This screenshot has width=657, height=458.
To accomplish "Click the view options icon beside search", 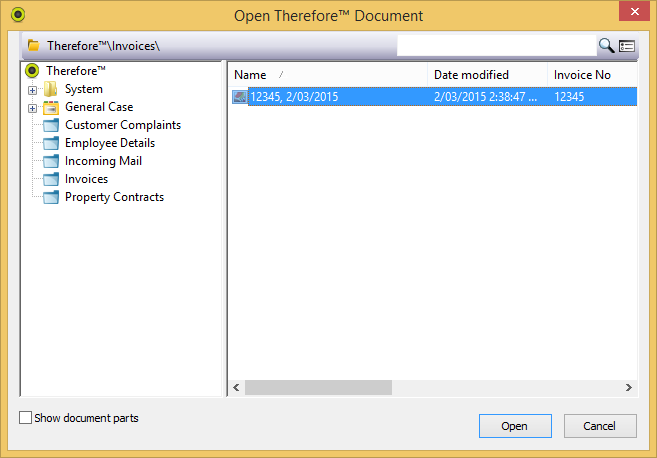I will click(x=627, y=46).
